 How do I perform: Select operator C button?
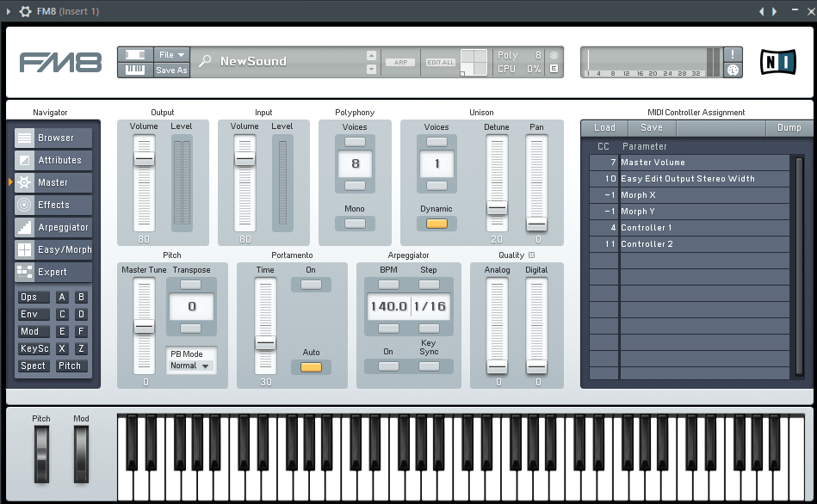pos(62,315)
